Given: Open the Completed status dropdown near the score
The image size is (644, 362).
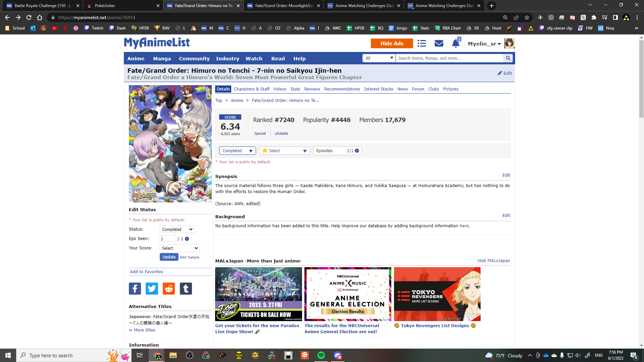Looking at the screenshot, I should [238, 151].
